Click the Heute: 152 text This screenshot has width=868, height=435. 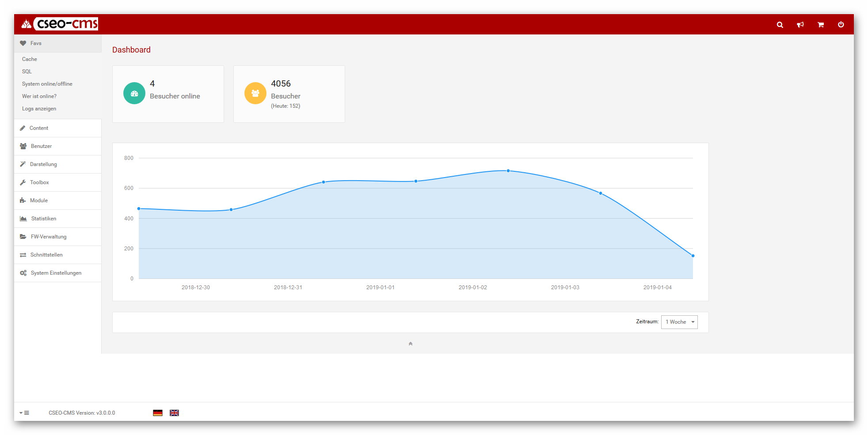[286, 106]
